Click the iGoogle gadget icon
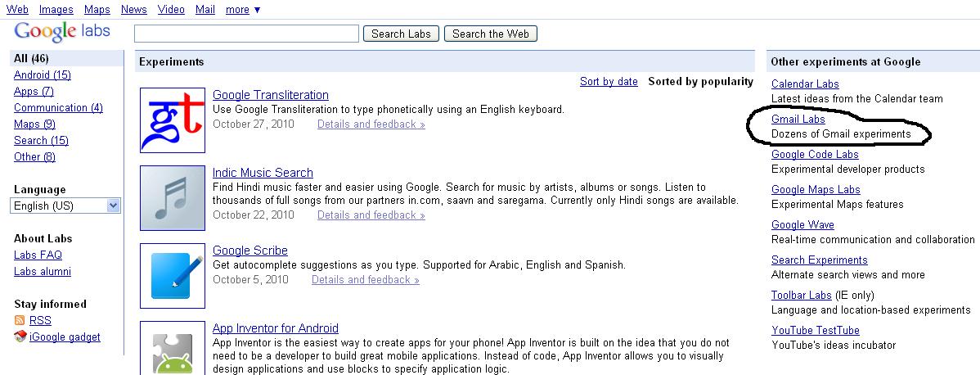This screenshot has width=980, height=375. click(x=20, y=337)
